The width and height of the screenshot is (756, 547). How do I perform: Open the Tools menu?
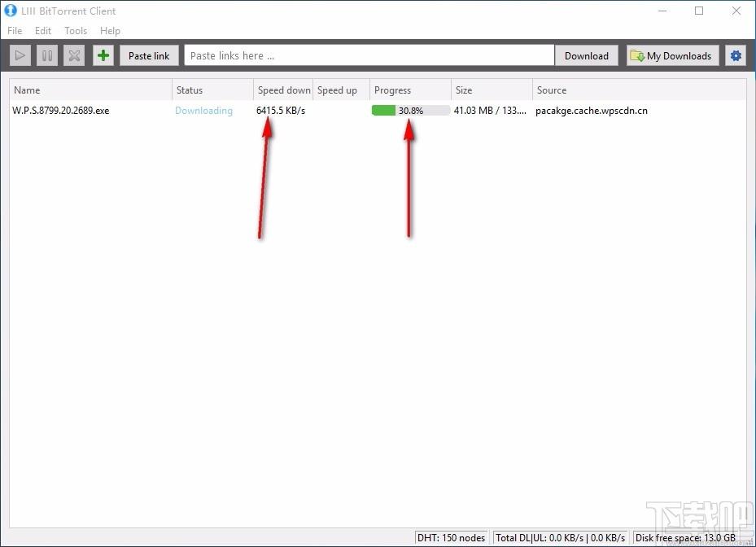click(x=76, y=30)
